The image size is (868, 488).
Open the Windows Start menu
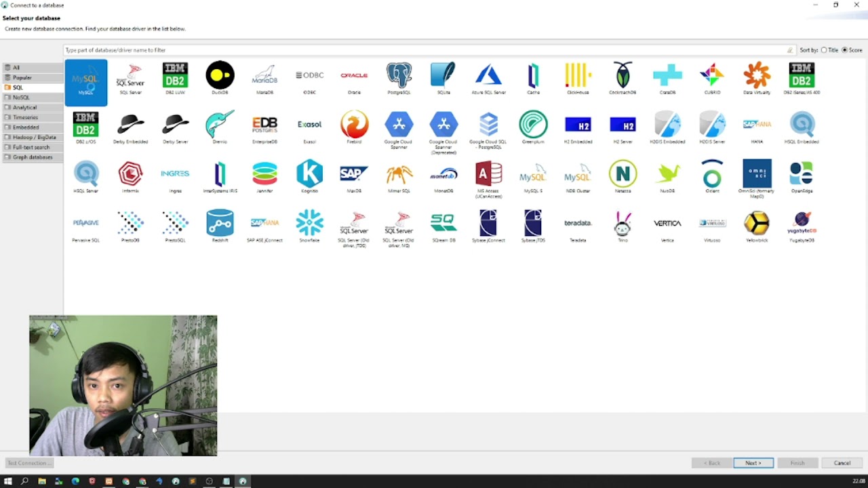pyautogui.click(x=8, y=481)
